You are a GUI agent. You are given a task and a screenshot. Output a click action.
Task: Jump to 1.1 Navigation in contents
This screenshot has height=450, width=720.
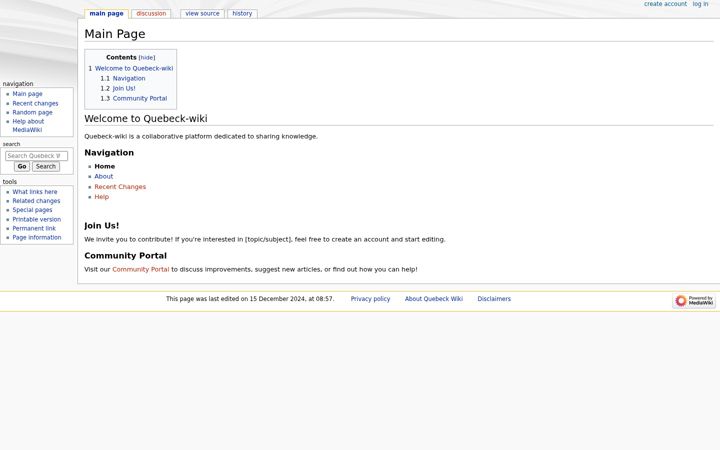pos(123,79)
